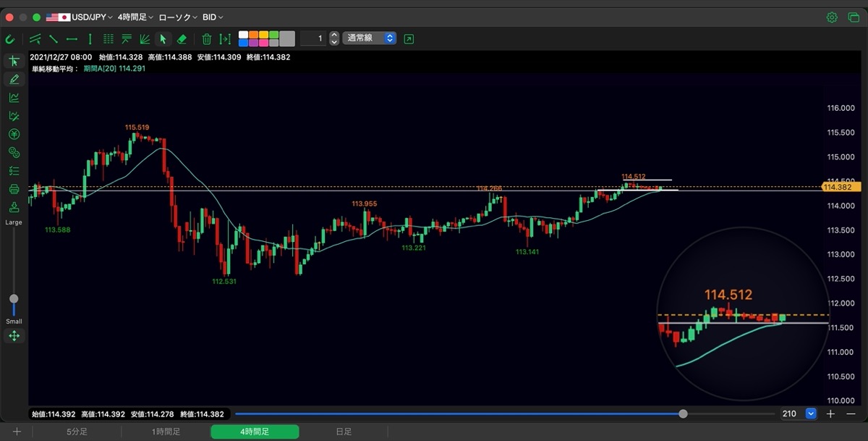Open the line chart indicator icon

click(x=14, y=98)
